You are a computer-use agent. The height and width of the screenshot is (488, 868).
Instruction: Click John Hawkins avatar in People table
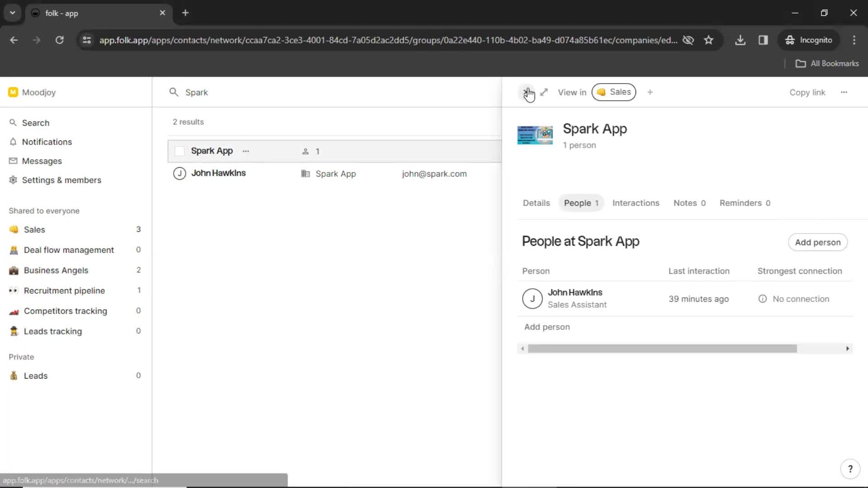tap(532, 299)
